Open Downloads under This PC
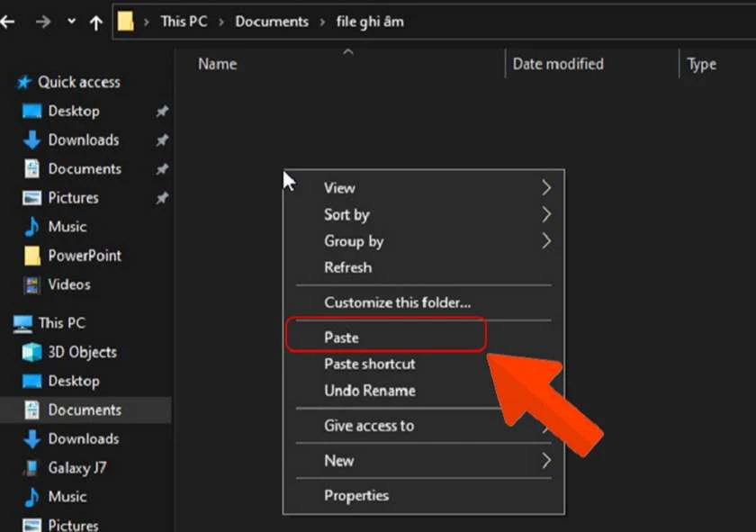Image resolution: width=756 pixels, height=532 pixels. point(84,439)
